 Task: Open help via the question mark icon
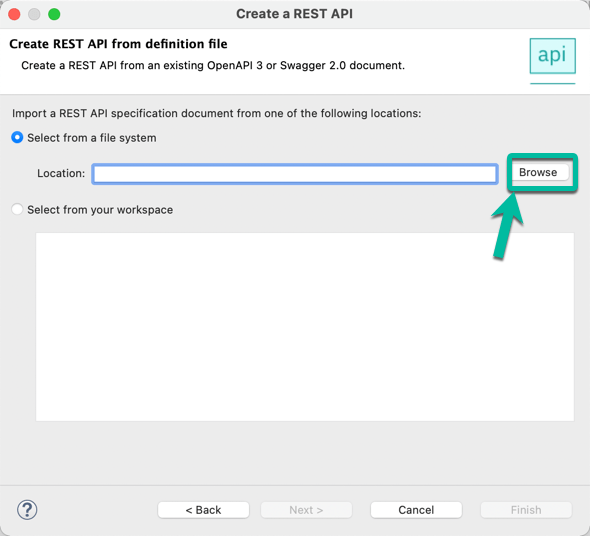[27, 510]
